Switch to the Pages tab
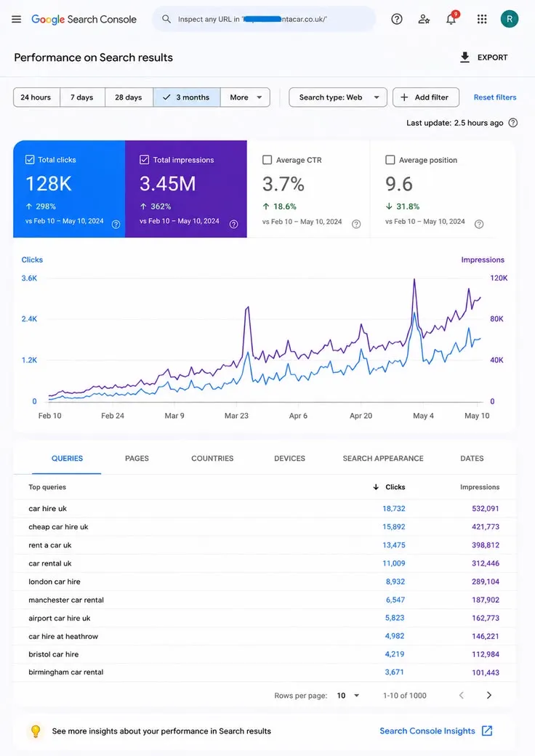 point(137,459)
